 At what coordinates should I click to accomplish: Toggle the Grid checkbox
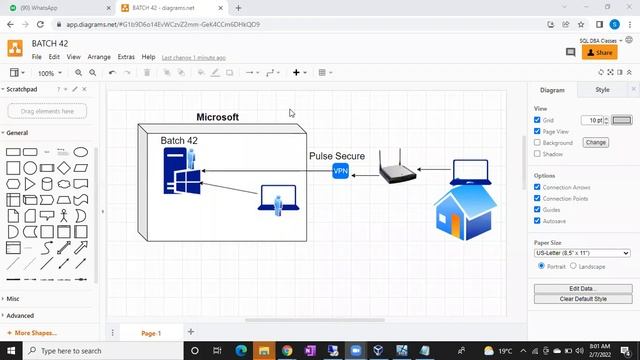click(x=537, y=120)
